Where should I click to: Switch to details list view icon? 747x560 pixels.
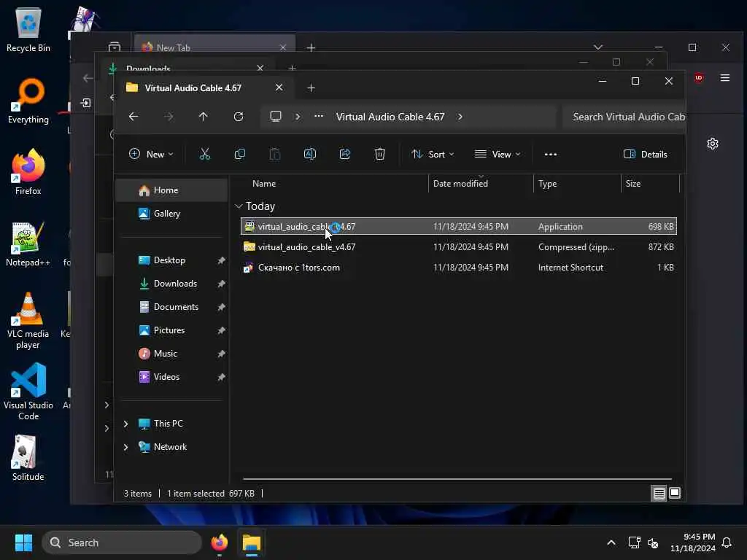[659, 494]
